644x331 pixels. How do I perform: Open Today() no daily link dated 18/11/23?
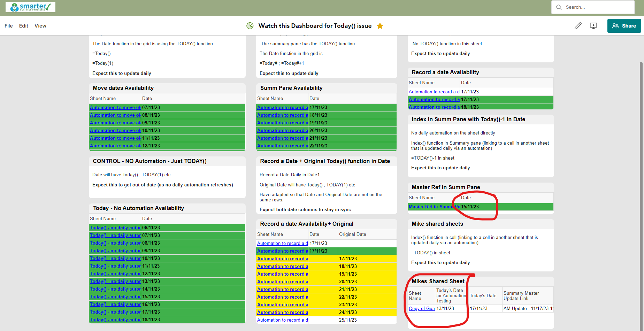click(x=115, y=320)
